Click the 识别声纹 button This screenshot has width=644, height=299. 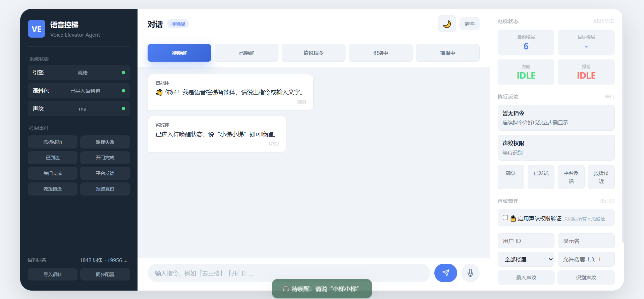coord(586,277)
